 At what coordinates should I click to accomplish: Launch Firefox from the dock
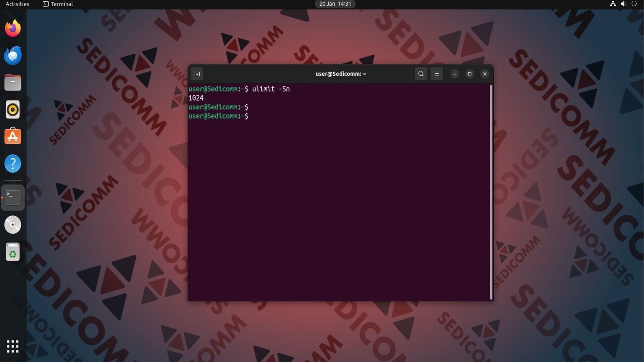click(13, 28)
